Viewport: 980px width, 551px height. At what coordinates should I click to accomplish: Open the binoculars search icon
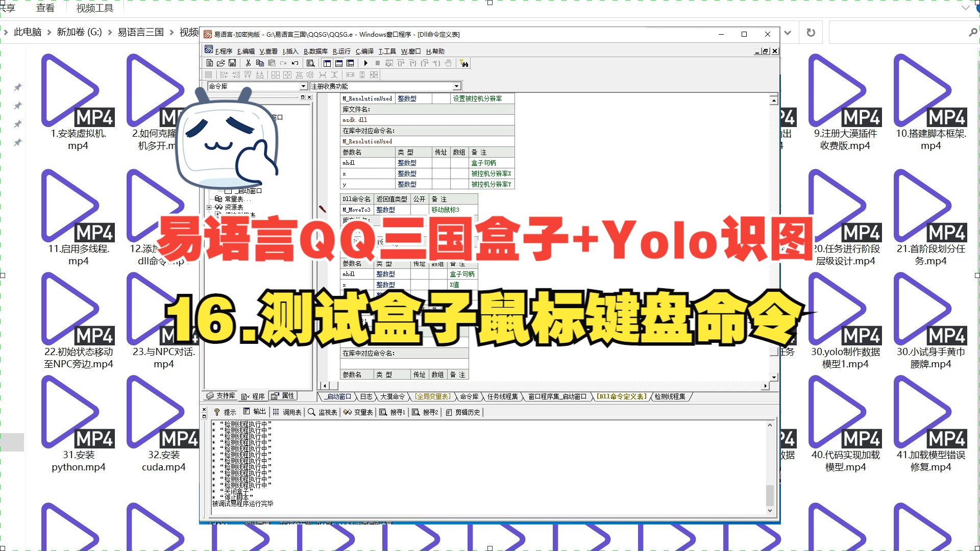coord(464,63)
